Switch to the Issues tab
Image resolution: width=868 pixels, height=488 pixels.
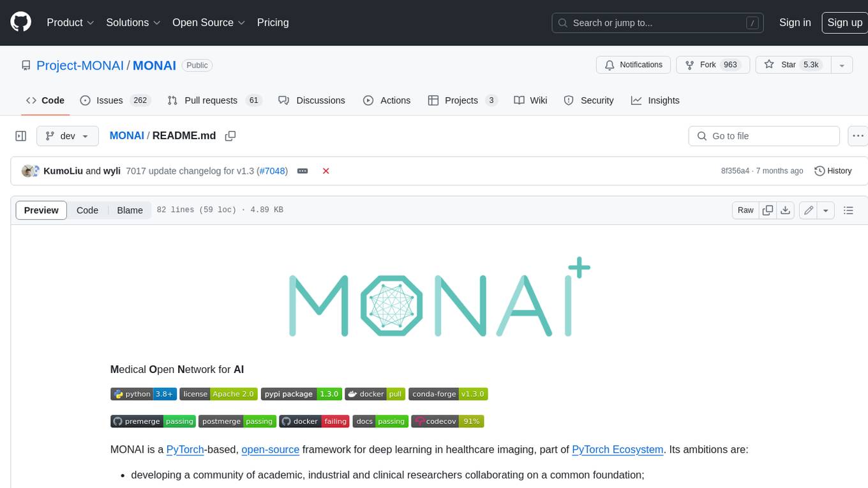pos(115,100)
